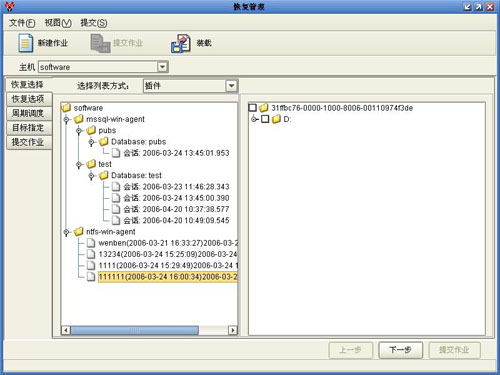
Task: Select the mssql-win-agent folder icon
Action: (79, 119)
